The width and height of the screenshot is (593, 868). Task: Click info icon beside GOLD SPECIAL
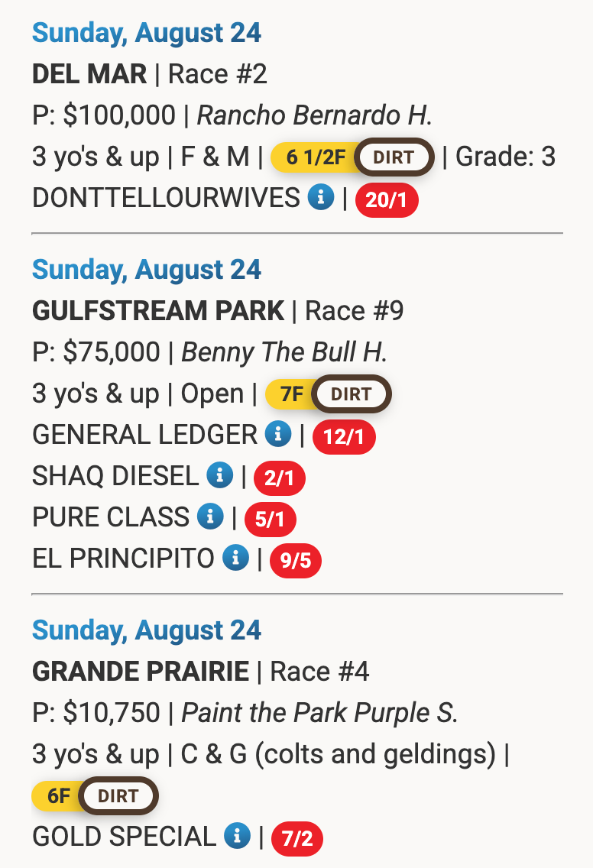pyautogui.click(x=238, y=837)
